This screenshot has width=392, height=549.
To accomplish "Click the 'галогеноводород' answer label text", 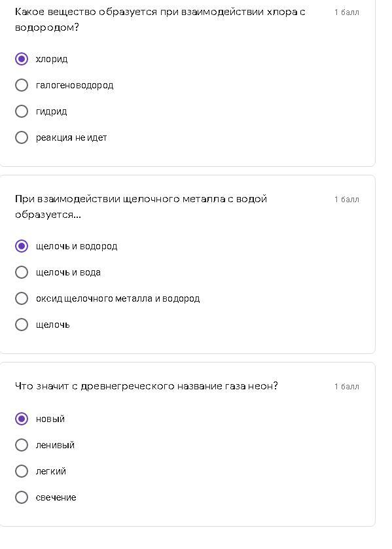I will pos(75,86).
